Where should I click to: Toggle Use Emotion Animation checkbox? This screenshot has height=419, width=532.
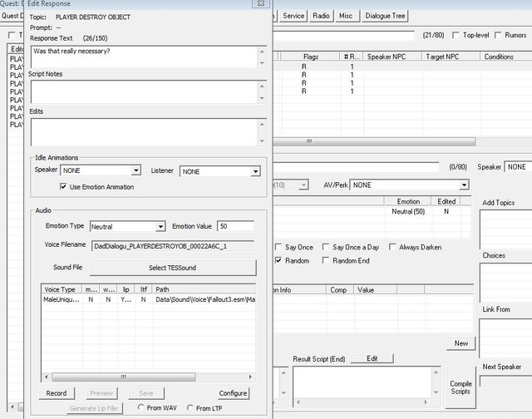(x=63, y=186)
